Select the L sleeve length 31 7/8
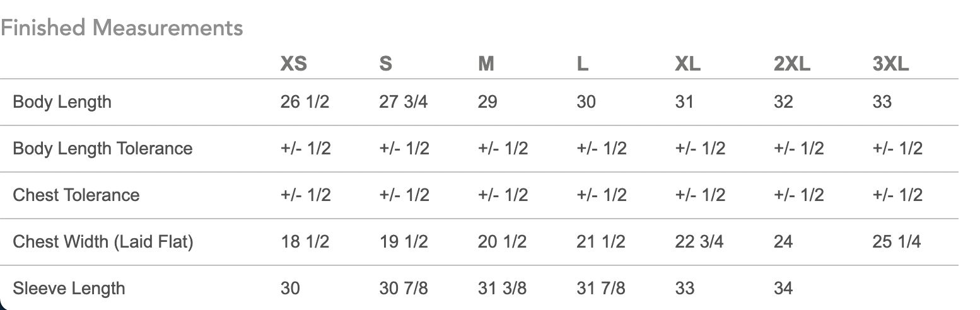980x310 pixels. coord(600,289)
